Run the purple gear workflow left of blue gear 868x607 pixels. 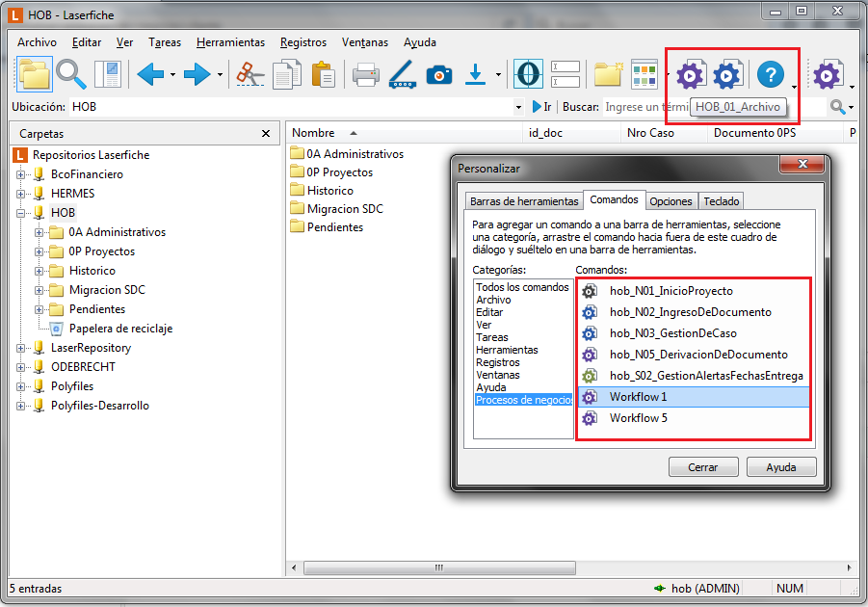691,74
